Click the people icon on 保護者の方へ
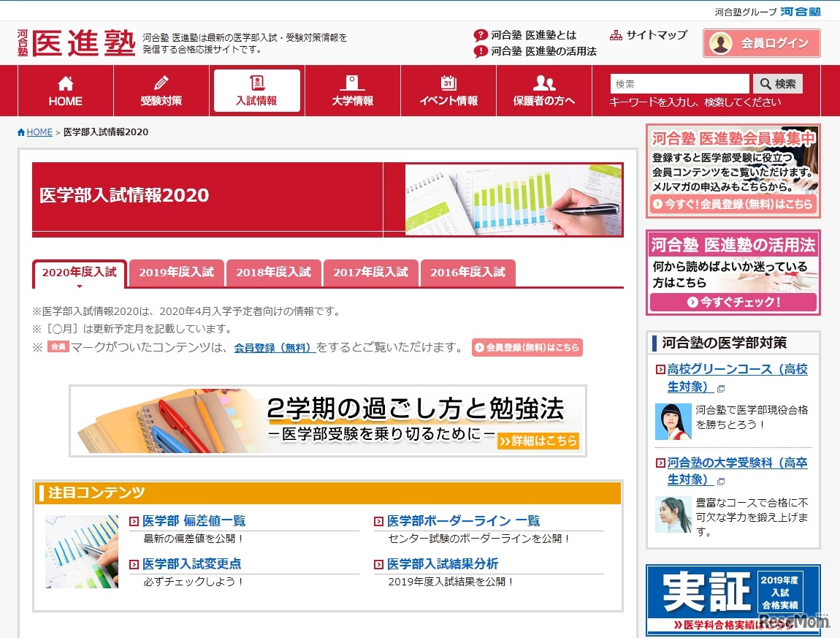840x638 pixels. point(544,80)
